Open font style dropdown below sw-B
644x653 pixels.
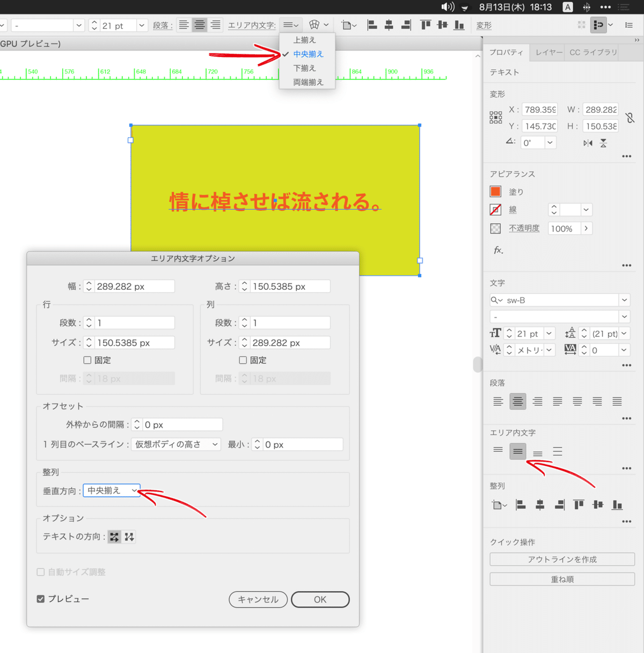coord(624,317)
